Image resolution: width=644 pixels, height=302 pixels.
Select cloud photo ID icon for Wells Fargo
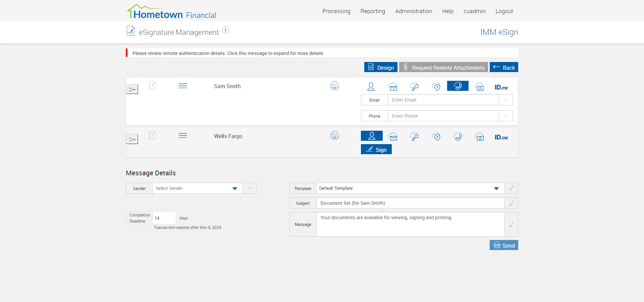pos(480,136)
